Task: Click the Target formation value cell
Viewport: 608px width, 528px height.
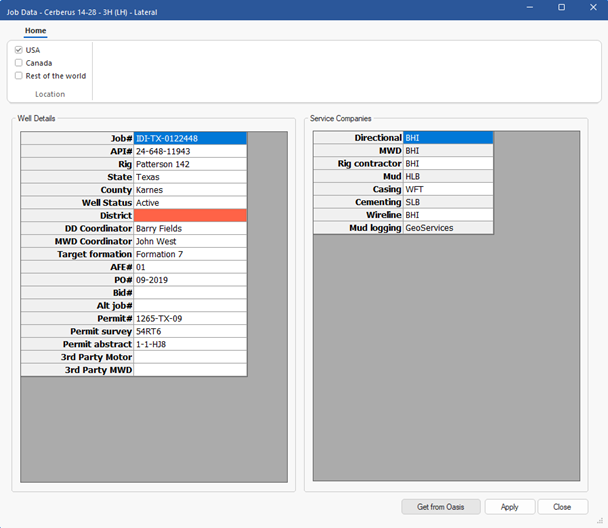Action: (x=190, y=254)
